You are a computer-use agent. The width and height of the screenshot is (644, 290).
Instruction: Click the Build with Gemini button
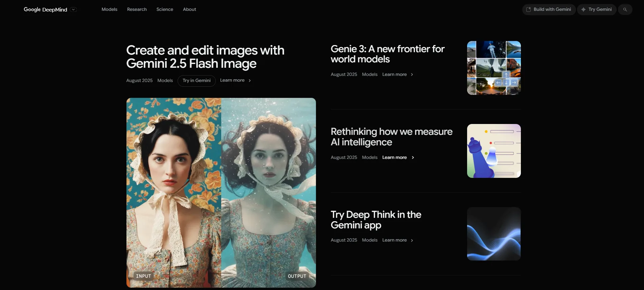coord(549,9)
